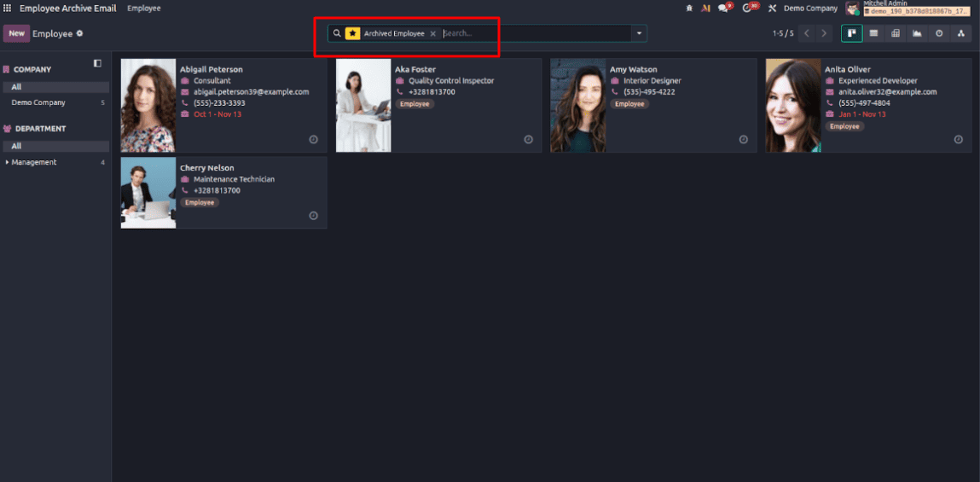
Task: Open Employee Archive Email app title
Action: (67, 9)
